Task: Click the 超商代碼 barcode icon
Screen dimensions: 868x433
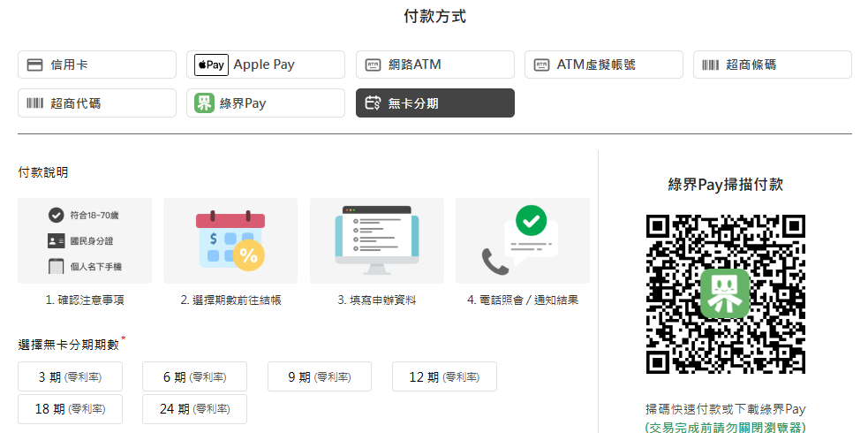Action: pos(35,103)
